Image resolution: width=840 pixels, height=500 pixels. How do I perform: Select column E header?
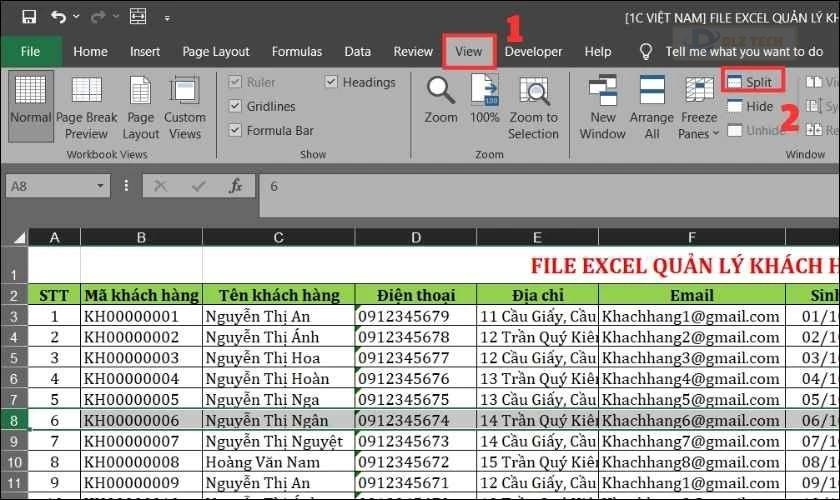point(537,237)
